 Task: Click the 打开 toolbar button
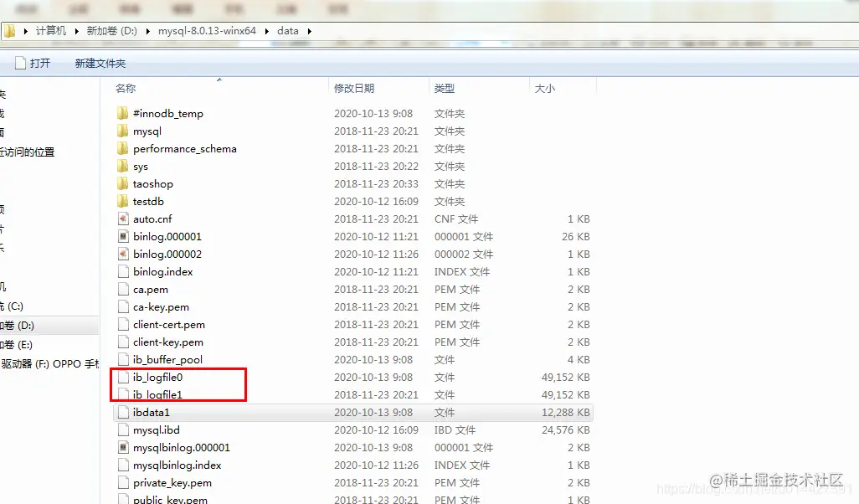tap(33, 63)
